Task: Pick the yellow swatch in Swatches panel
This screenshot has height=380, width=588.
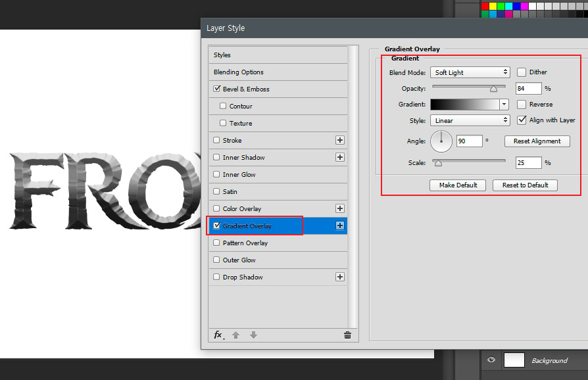Action: [493, 6]
